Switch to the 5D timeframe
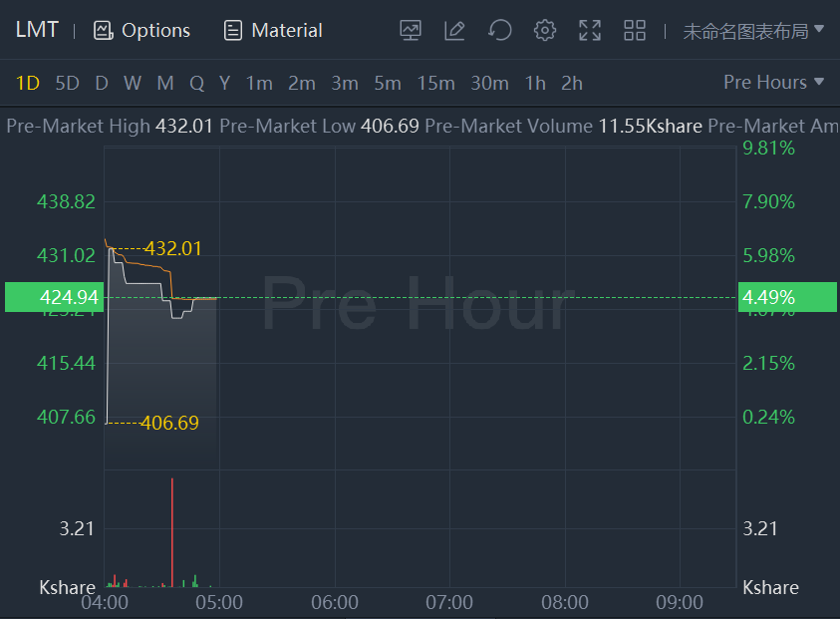This screenshot has height=619, width=840. tap(67, 83)
